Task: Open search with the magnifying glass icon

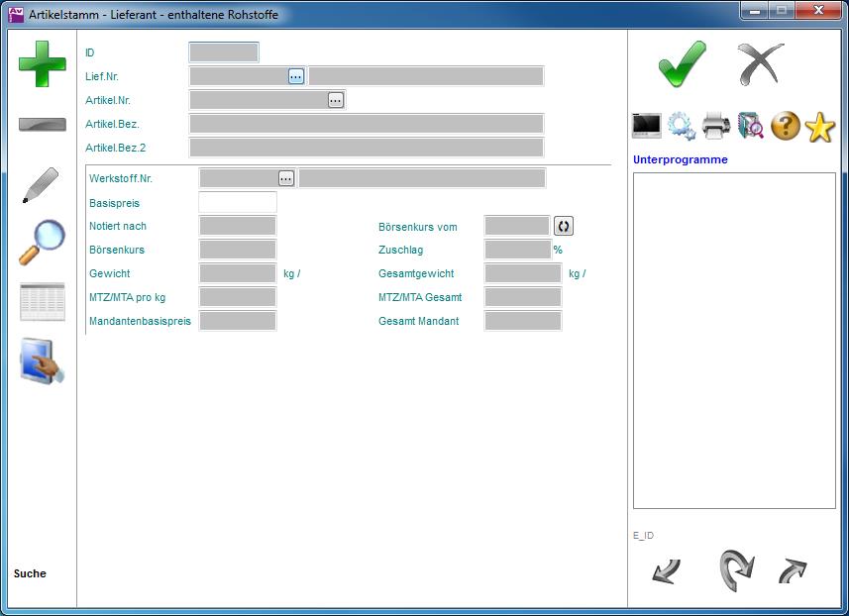Action: click(43, 242)
